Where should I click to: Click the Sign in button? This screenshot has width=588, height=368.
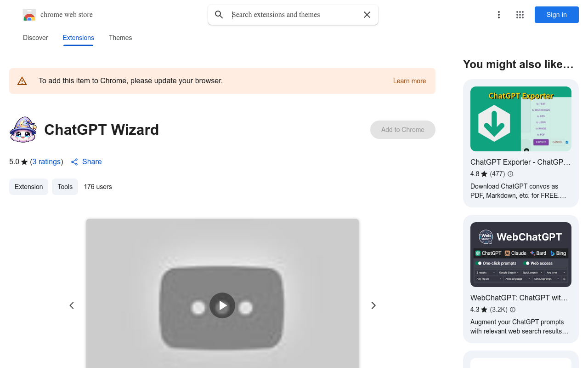557,15
